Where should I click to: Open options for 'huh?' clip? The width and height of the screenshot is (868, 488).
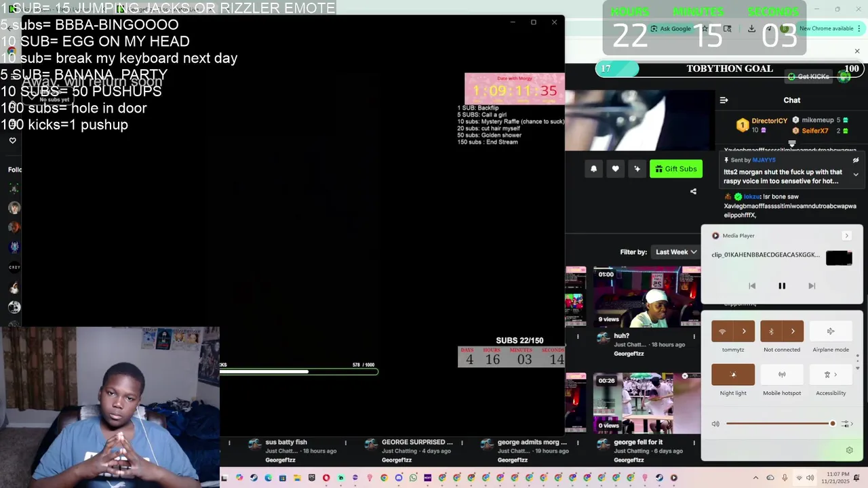click(694, 336)
